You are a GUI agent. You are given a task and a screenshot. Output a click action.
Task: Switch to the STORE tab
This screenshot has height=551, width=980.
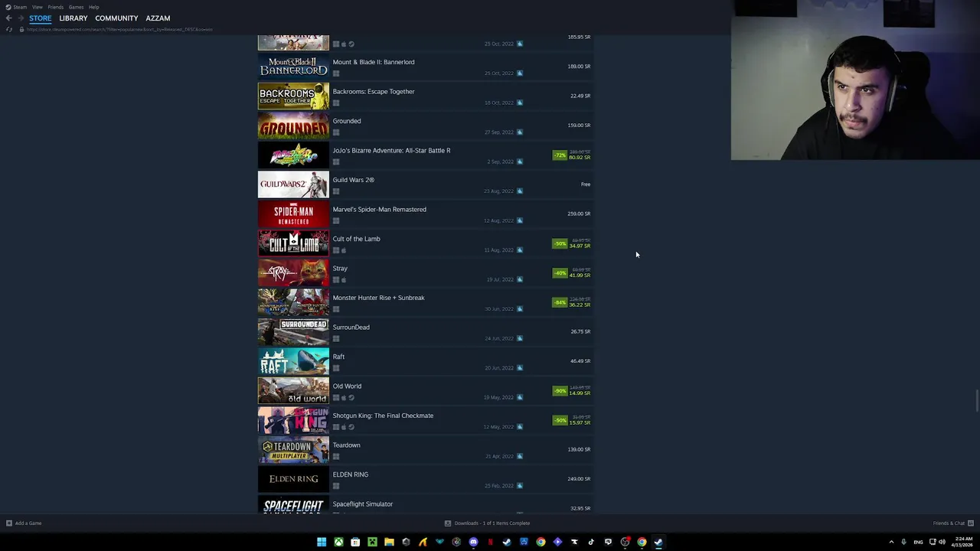(41, 18)
